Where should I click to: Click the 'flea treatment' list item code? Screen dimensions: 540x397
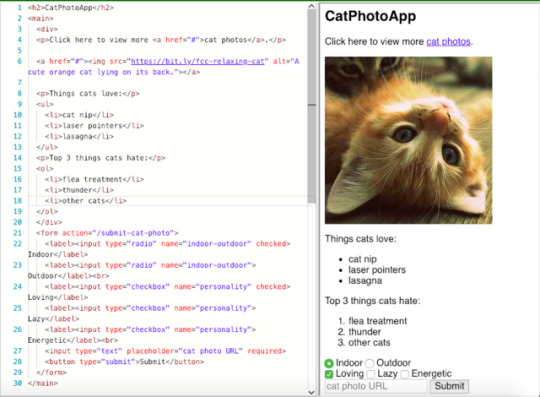pyautogui.click(x=94, y=179)
